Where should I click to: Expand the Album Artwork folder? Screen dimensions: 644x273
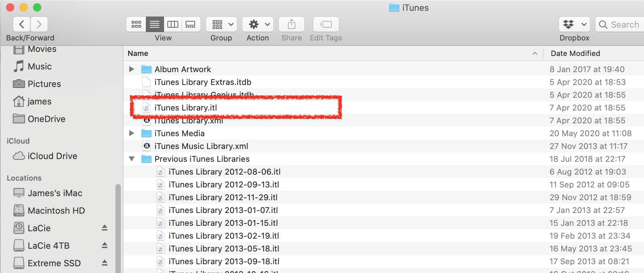point(132,69)
